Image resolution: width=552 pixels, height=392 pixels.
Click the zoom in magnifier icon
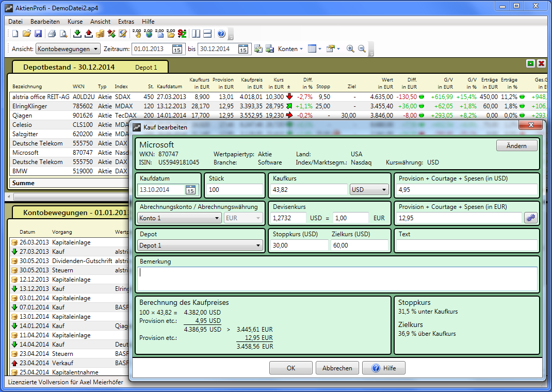[x=350, y=49]
